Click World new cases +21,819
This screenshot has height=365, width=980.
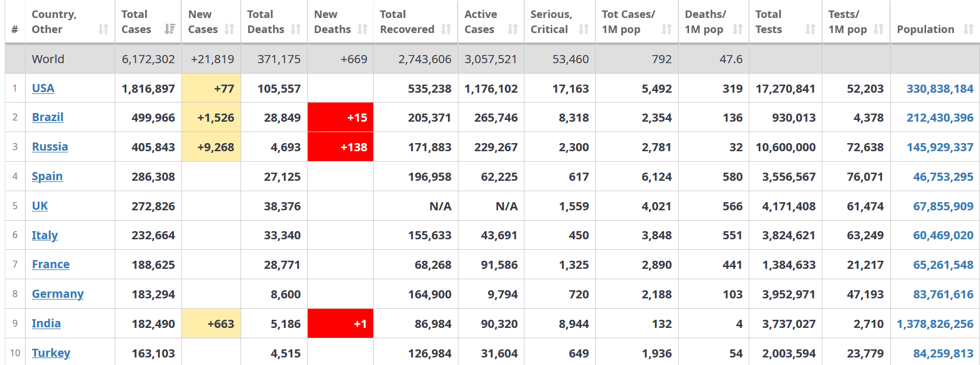point(212,59)
